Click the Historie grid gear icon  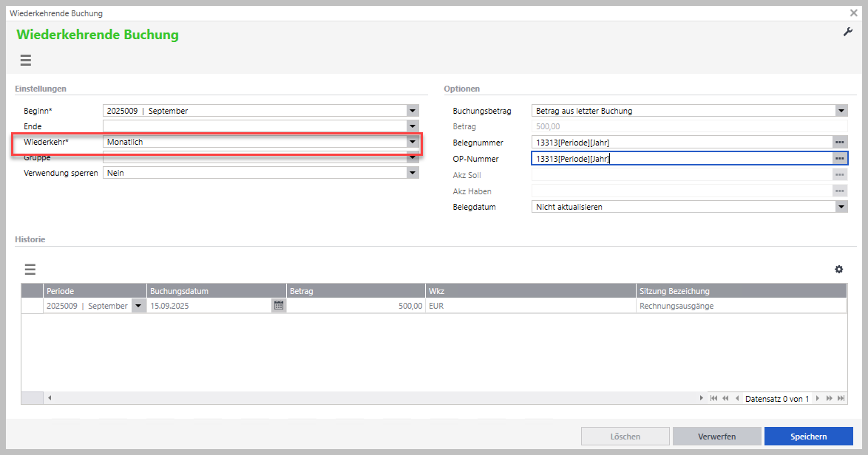click(x=838, y=270)
